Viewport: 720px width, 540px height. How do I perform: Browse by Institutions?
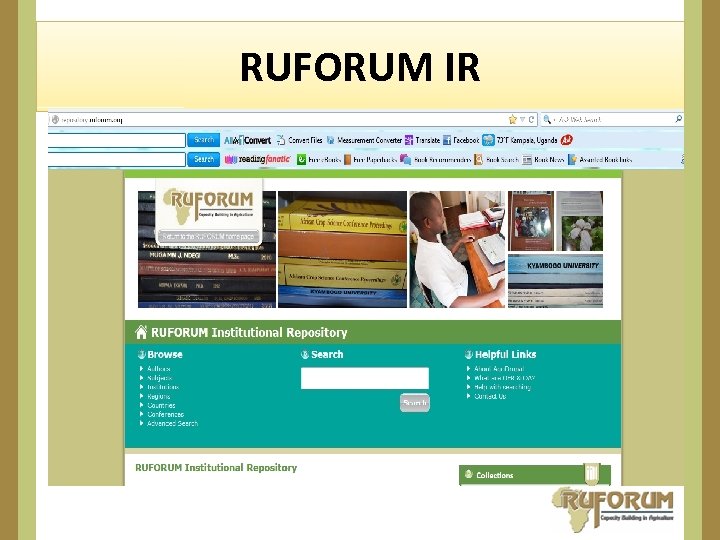[x=163, y=387]
